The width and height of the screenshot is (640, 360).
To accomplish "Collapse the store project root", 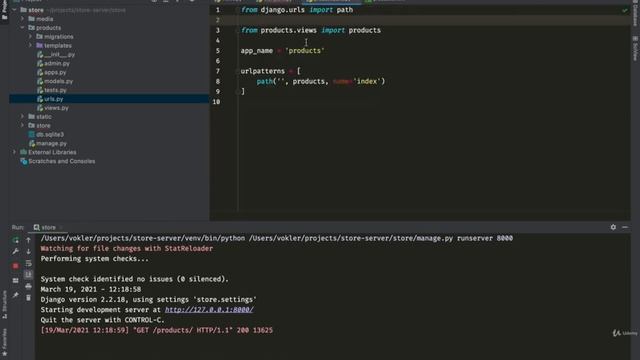I will (15, 10).
